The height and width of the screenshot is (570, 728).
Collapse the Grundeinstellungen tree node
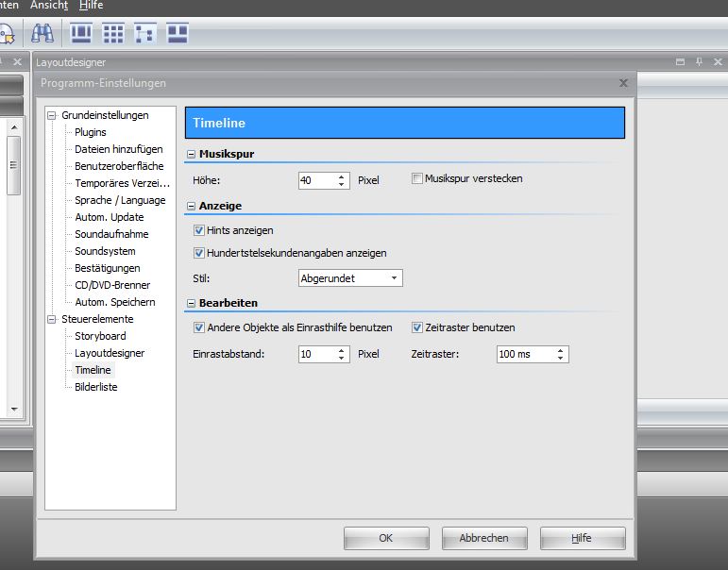point(53,115)
